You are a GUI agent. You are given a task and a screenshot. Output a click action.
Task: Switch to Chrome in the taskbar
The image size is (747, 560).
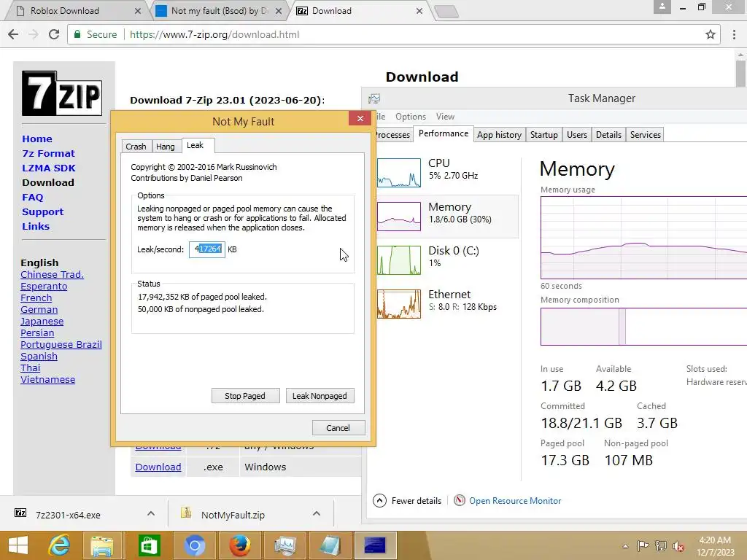coord(194,545)
